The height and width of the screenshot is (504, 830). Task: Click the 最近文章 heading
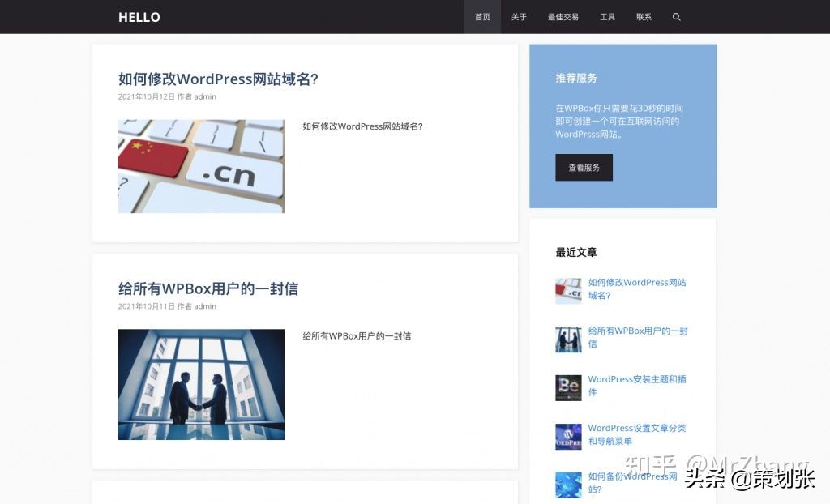(576, 252)
